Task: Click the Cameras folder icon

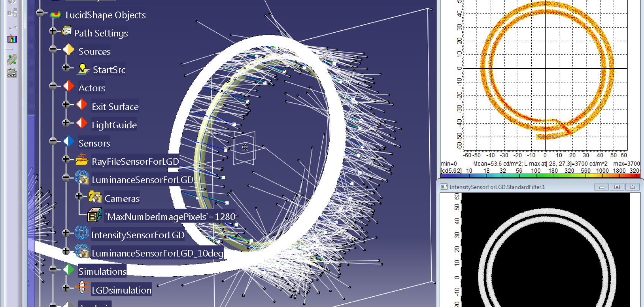Action: pos(95,196)
